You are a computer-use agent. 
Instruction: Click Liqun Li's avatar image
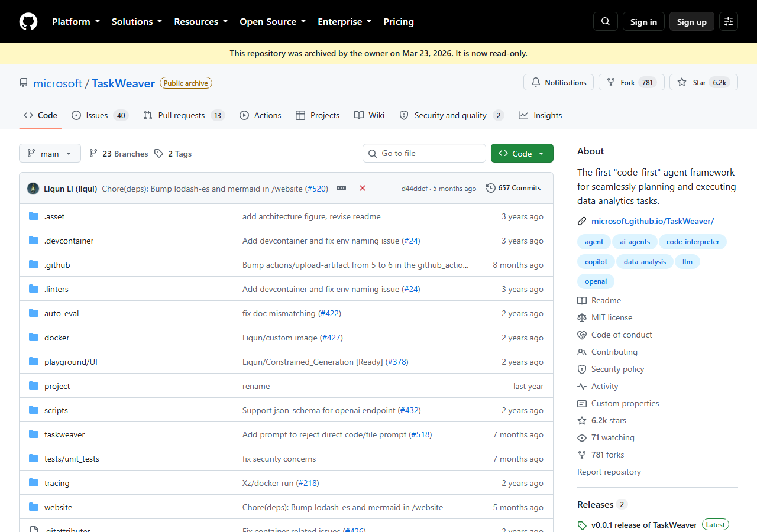tap(33, 189)
